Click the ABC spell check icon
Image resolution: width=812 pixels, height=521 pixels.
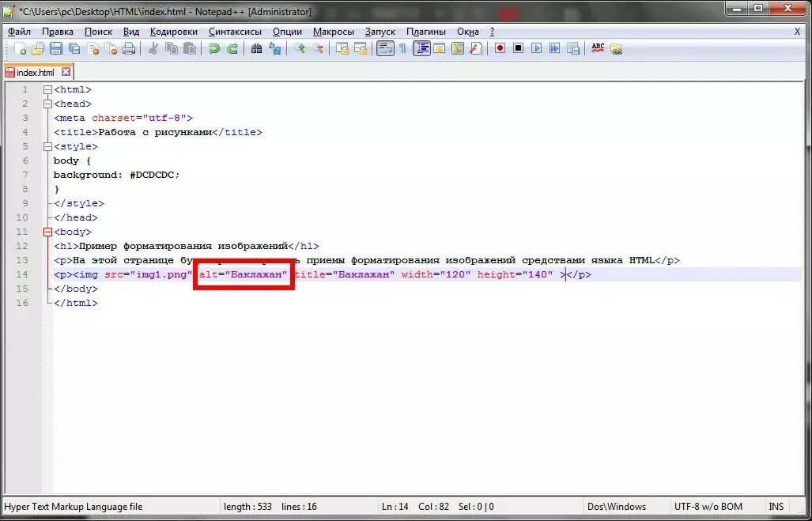pos(598,48)
